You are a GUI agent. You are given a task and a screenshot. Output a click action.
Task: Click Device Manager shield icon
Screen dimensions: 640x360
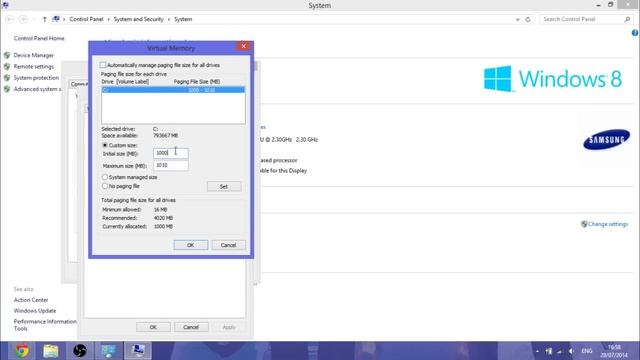[7, 55]
